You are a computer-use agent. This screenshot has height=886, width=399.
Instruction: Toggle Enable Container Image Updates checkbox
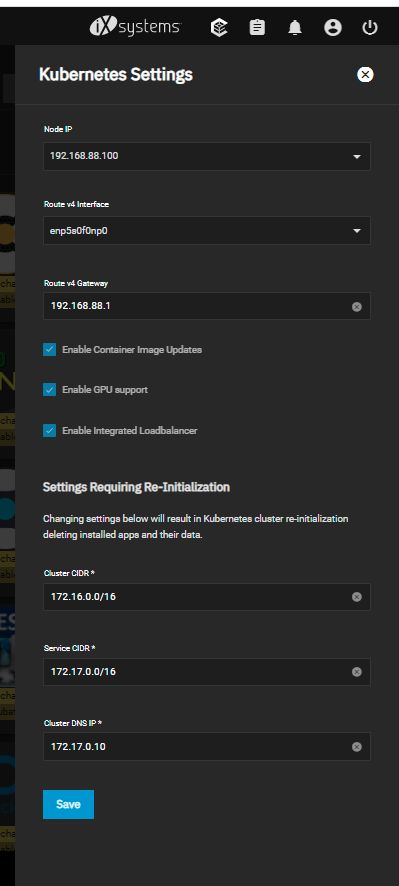coord(50,350)
